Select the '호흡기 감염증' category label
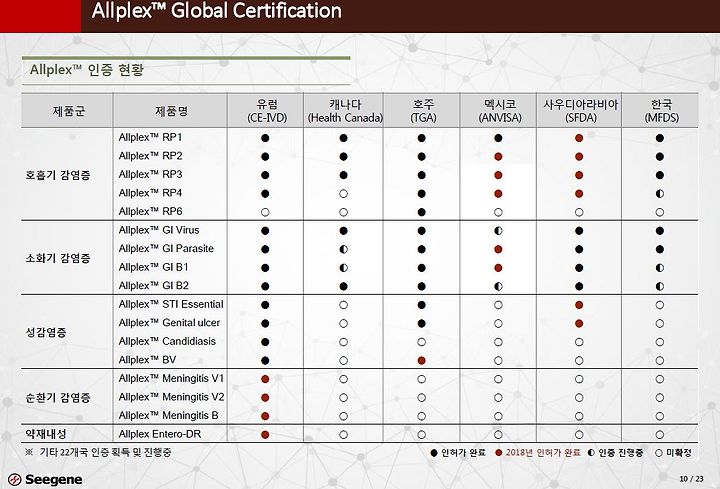 58,175
